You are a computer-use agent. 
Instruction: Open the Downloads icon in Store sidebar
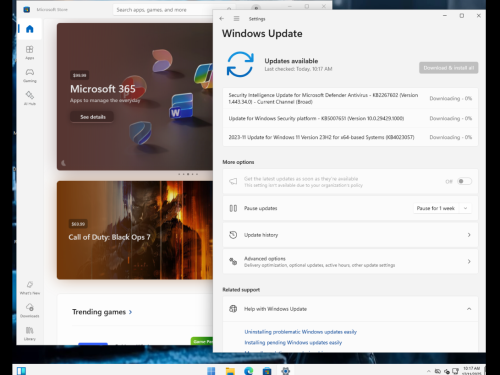point(30,310)
